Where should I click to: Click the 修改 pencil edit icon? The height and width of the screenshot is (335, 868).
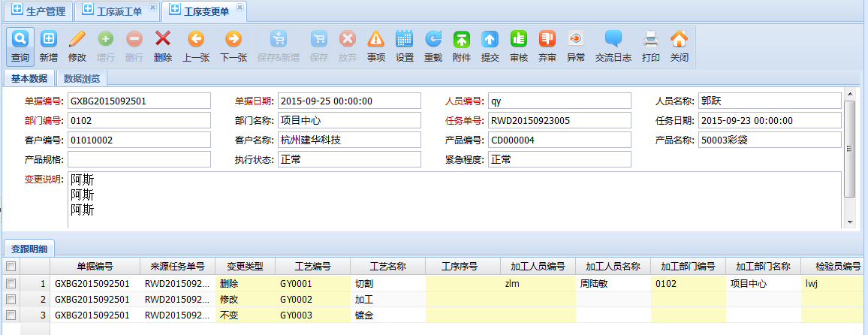[x=77, y=40]
